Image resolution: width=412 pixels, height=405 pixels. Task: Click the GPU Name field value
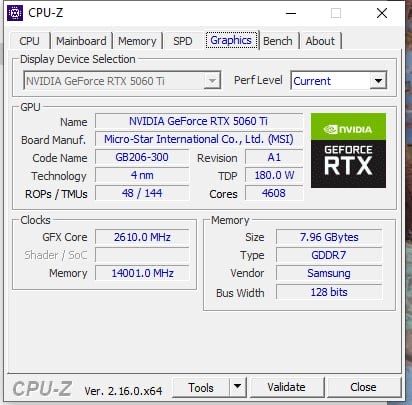pyautogui.click(x=199, y=121)
